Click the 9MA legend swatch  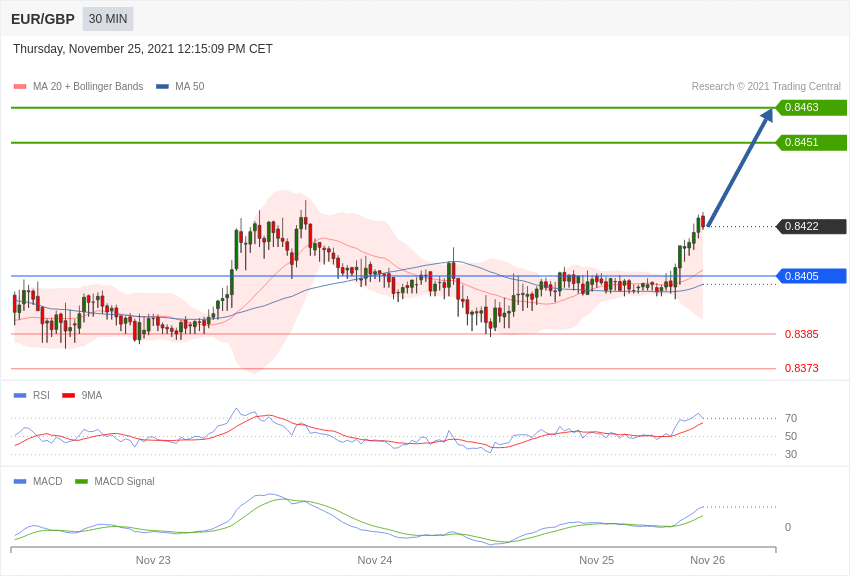pyautogui.click(x=68, y=396)
